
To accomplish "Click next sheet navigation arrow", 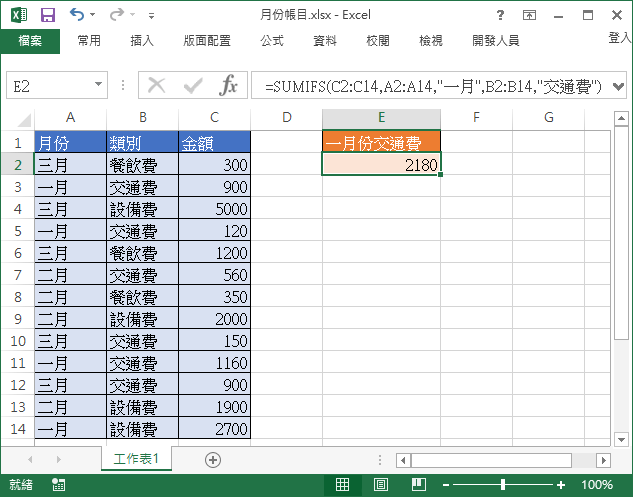I will [59, 459].
